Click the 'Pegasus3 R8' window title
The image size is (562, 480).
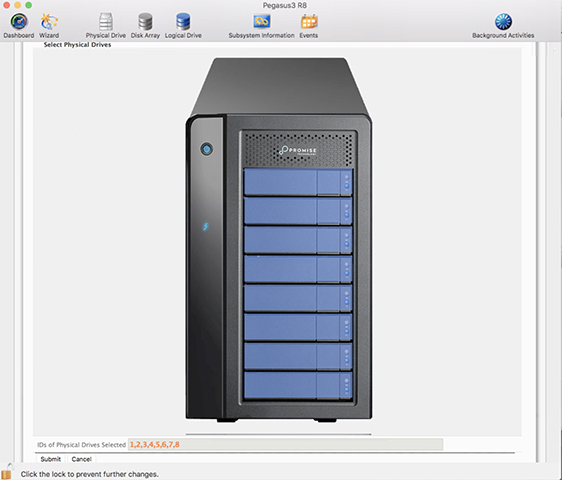click(x=285, y=5)
